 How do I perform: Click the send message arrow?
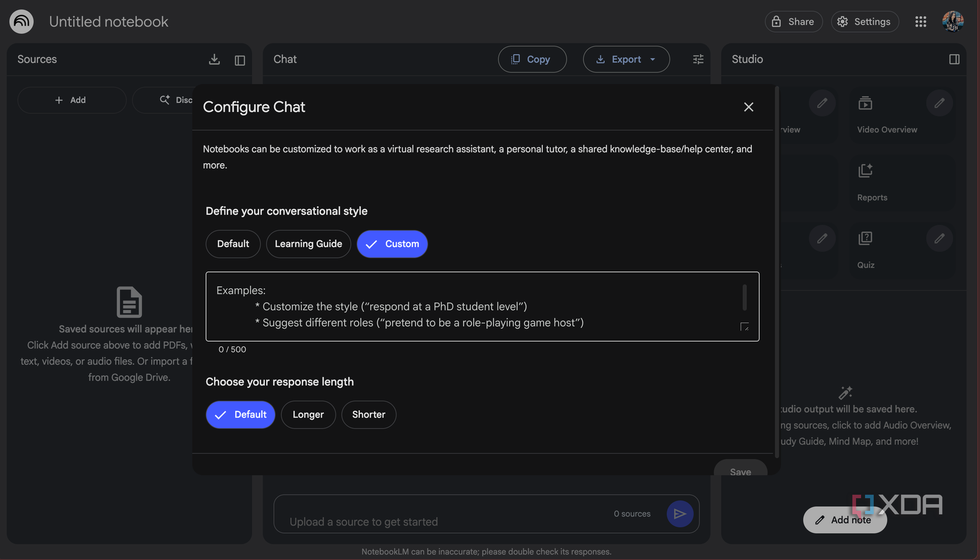pos(680,514)
